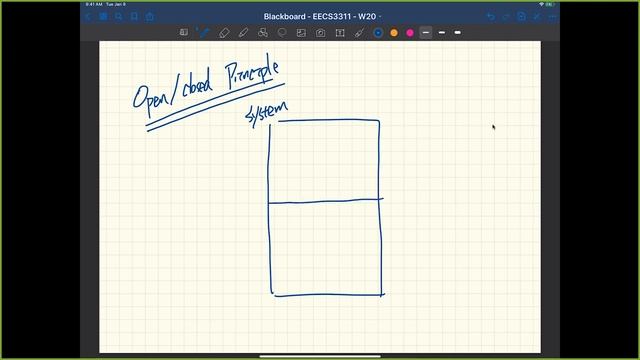The height and width of the screenshot is (360, 640).
Task: Choose the pink pen color
Action: (x=410, y=33)
